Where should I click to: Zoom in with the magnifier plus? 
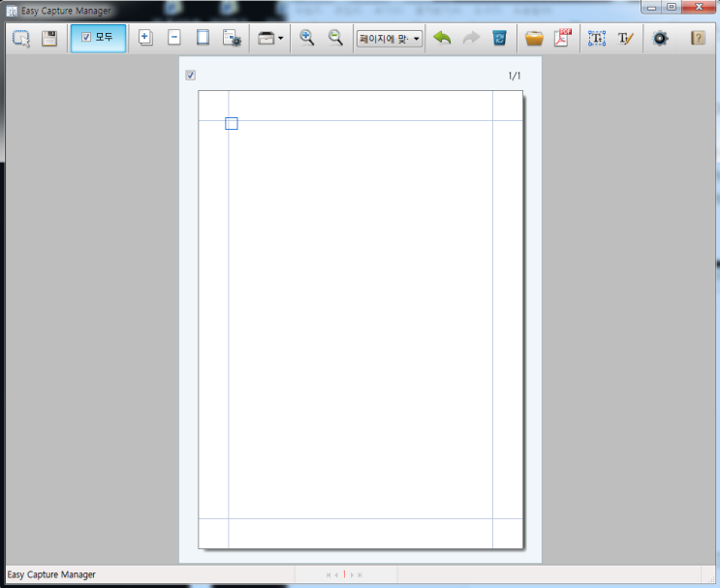click(307, 38)
